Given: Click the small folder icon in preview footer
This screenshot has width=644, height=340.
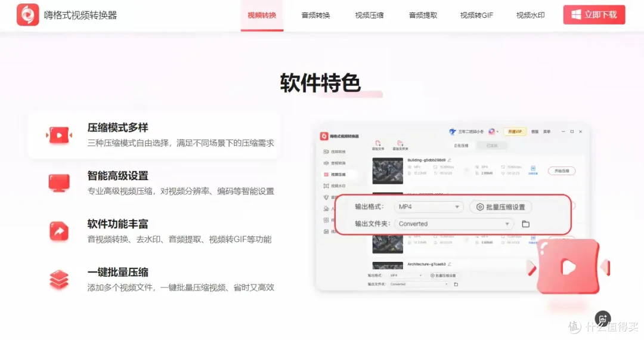Looking at the screenshot, I should coord(456,284).
